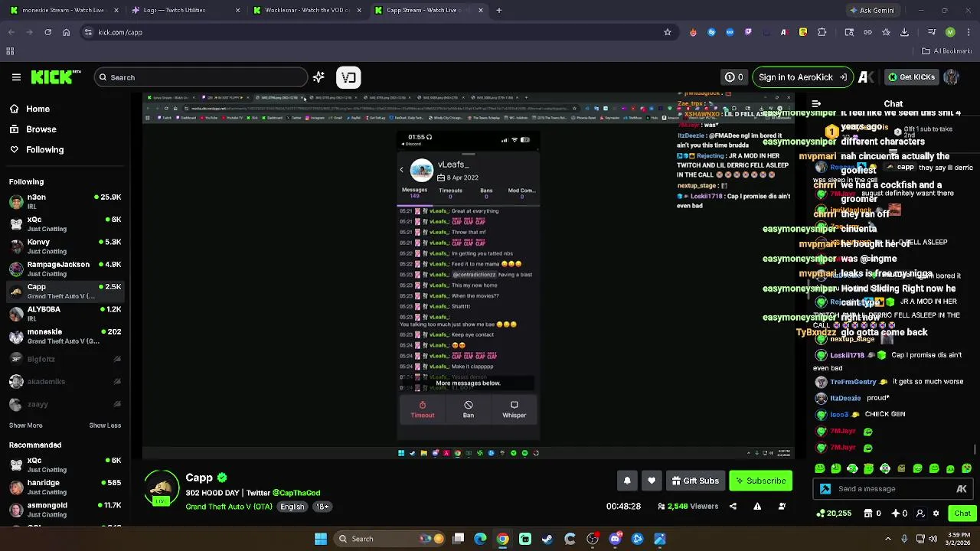Viewport: 980px width, 551px height.
Task: Open Konvy channel in Following list
Action: pos(66,246)
